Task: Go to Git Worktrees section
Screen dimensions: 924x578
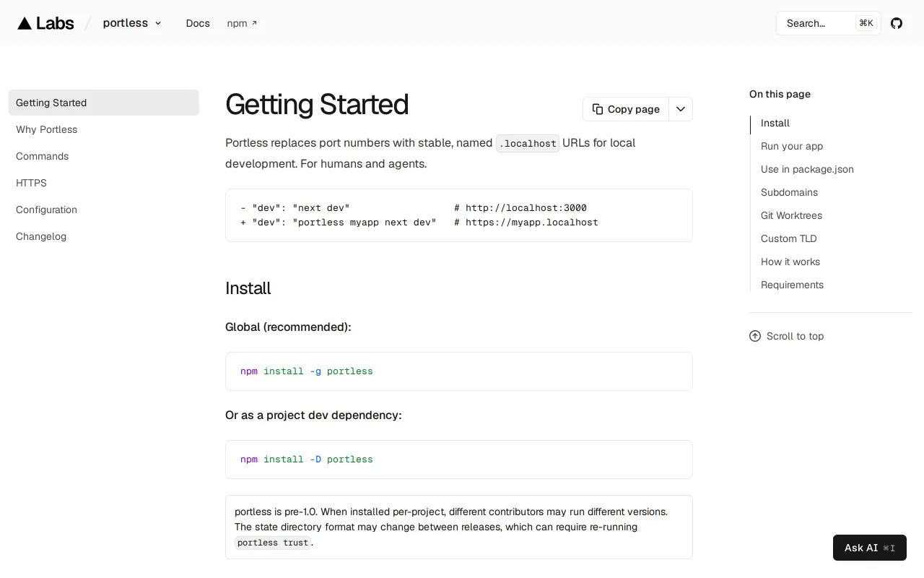Action: click(791, 215)
